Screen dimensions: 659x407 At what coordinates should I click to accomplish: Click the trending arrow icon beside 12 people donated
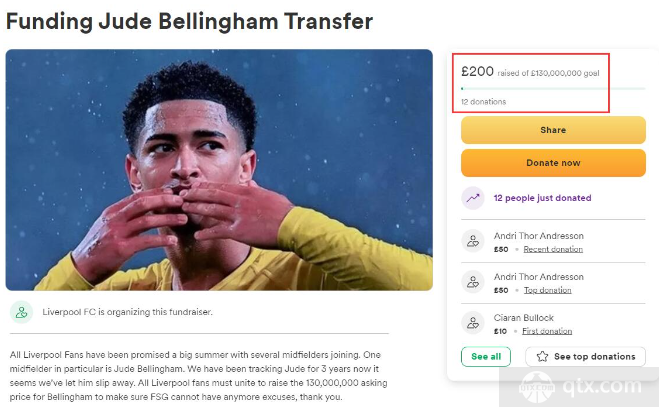pyautogui.click(x=473, y=198)
